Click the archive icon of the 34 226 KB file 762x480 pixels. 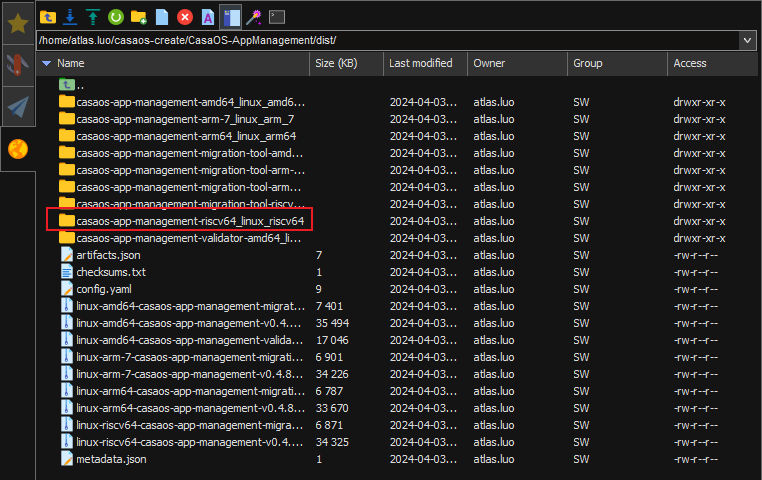(x=67, y=374)
